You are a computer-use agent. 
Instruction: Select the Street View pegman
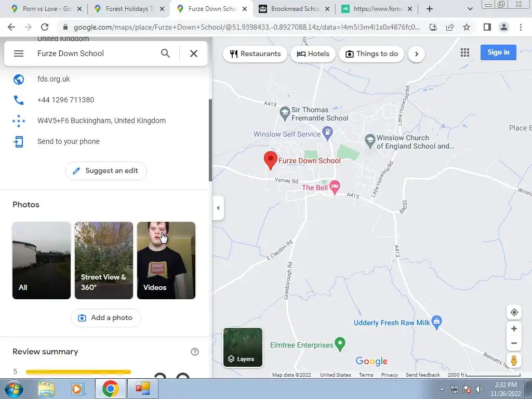514,361
